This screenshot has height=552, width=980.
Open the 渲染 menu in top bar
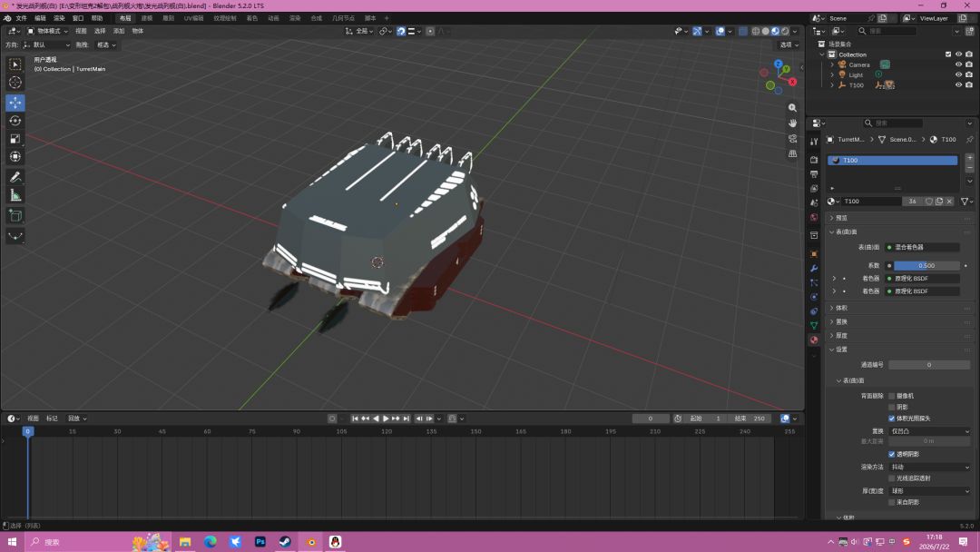pyautogui.click(x=59, y=18)
